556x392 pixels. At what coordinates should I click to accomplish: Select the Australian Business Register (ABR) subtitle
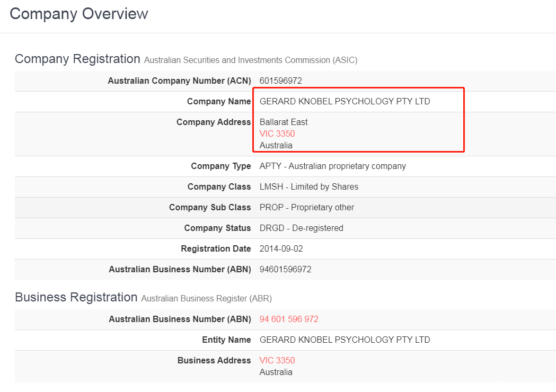[206, 298]
